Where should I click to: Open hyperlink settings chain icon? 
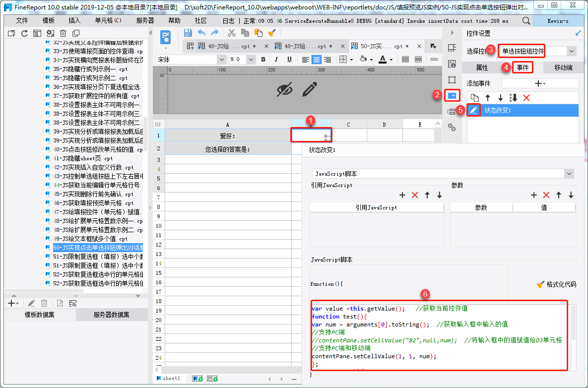pyautogui.click(x=452, y=127)
